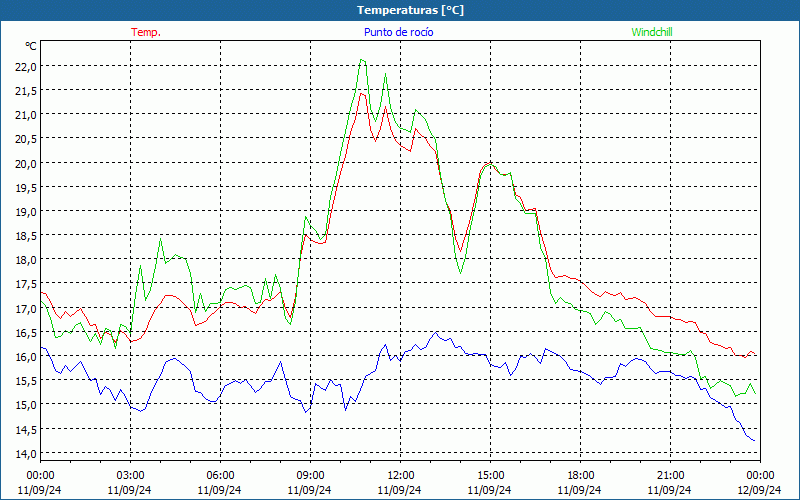The image size is (800, 500).
Task: Click the 12:00 time axis label
Action: pyautogui.click(x=401, y=475)
